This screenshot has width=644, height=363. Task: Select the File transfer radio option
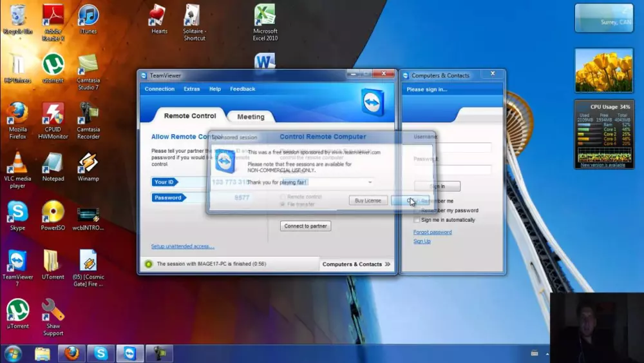pos(283,204)
